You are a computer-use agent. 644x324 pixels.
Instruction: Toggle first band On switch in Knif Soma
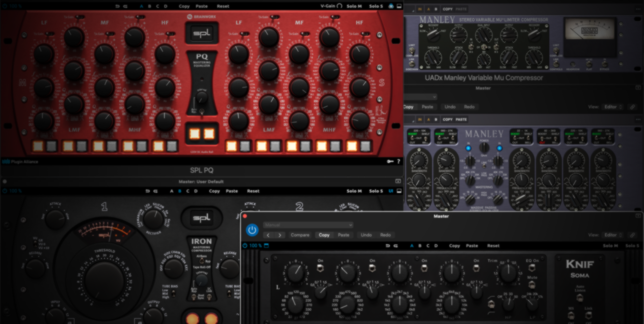tap(320, 268)
